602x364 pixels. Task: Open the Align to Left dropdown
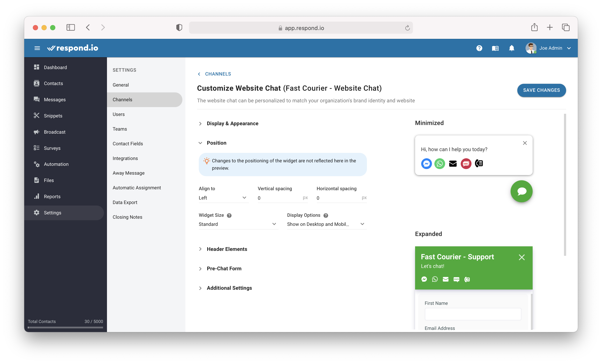coord(222,198)
